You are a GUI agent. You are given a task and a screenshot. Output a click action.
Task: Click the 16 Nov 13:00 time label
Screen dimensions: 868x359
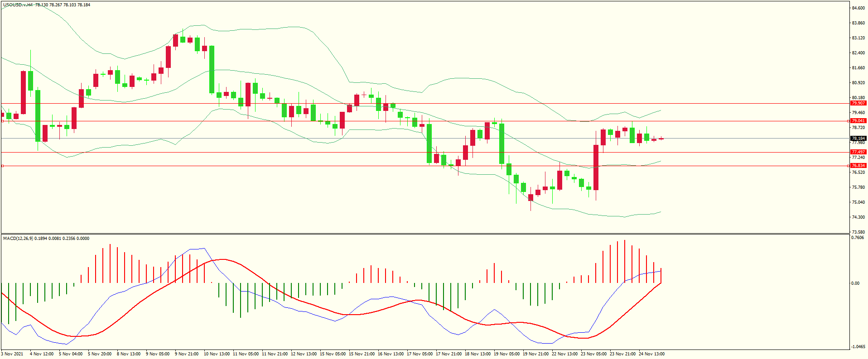tap(391, 354)
